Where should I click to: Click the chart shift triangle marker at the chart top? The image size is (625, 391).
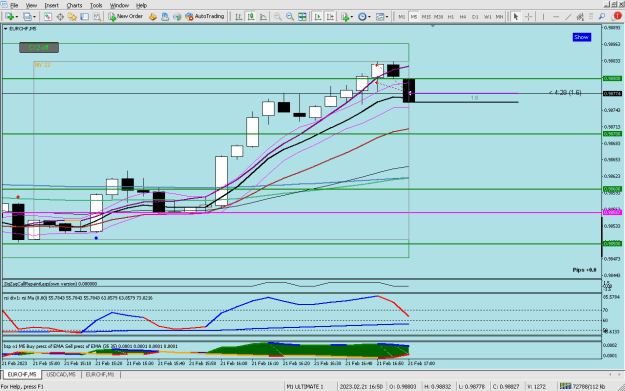pos(433,26)
